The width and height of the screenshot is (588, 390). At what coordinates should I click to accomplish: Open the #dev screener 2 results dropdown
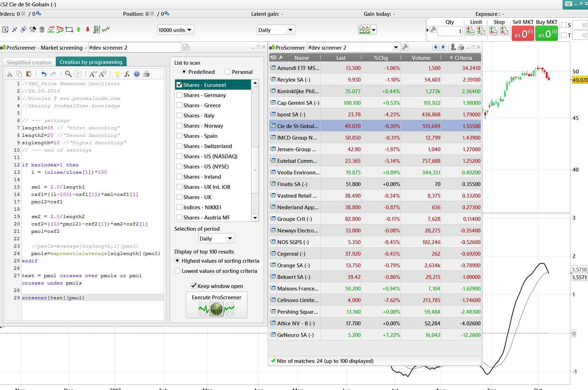(396, 47)
